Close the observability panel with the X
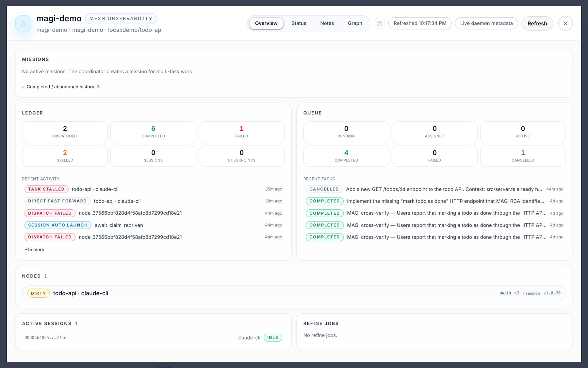The image size is (588, 368). point(565,24)
